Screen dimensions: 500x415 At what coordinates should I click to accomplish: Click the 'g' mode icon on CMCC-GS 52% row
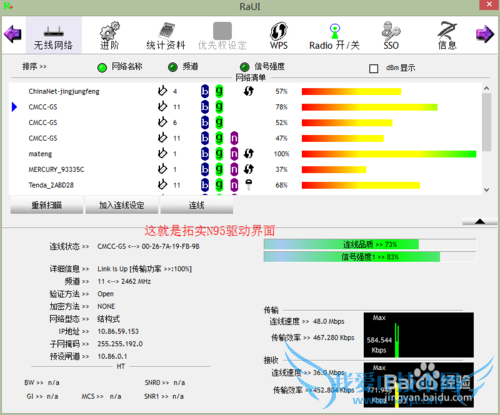point(219,122)
